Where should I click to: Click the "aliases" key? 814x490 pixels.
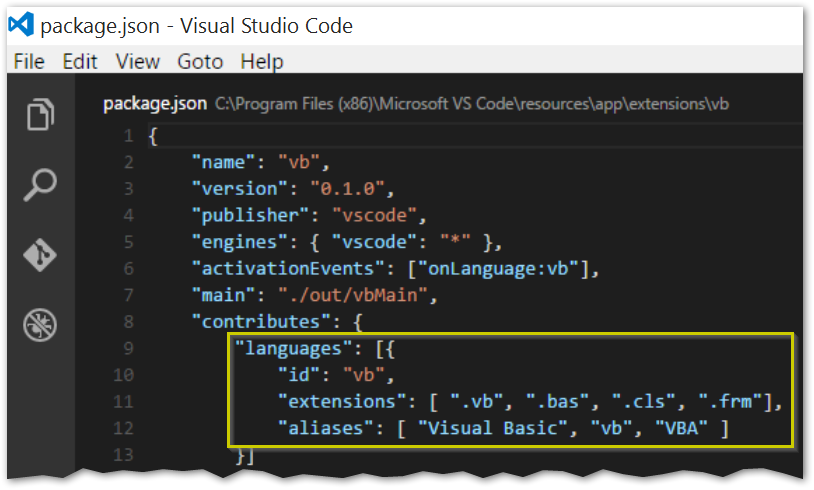click(x=325, y=428)
